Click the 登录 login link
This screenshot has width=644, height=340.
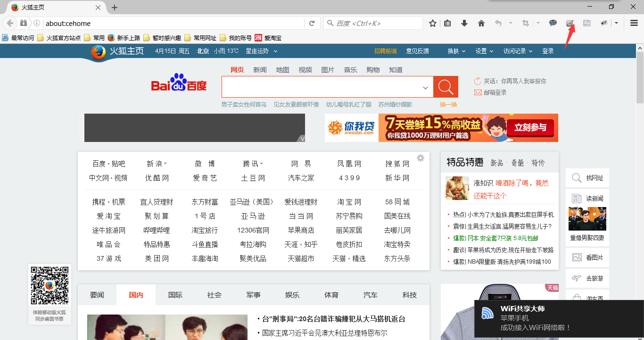coord(548,51)
